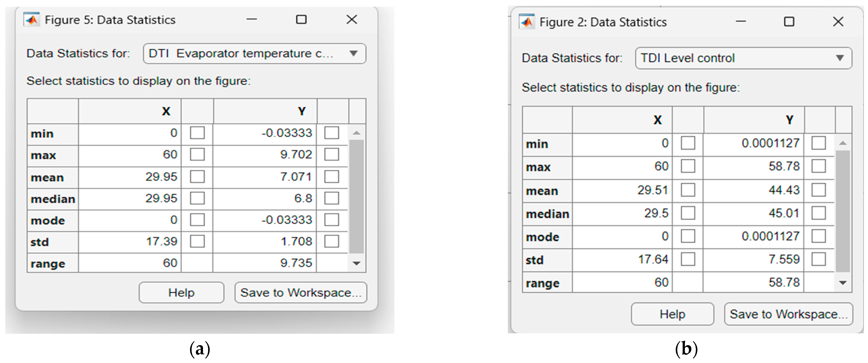Toggle X median checkbox for 29.95 value

click(197, 198)
